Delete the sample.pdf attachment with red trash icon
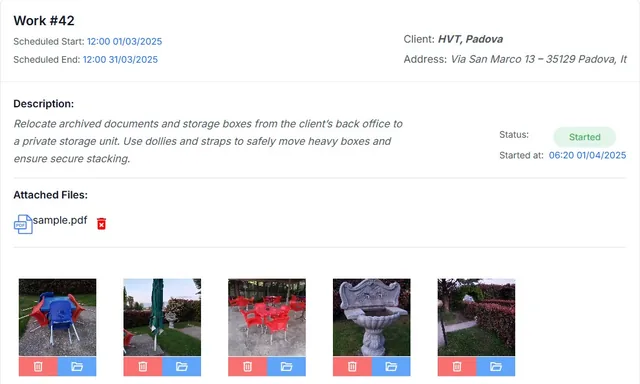The image size is (640, 384). [x=101, y=224]
